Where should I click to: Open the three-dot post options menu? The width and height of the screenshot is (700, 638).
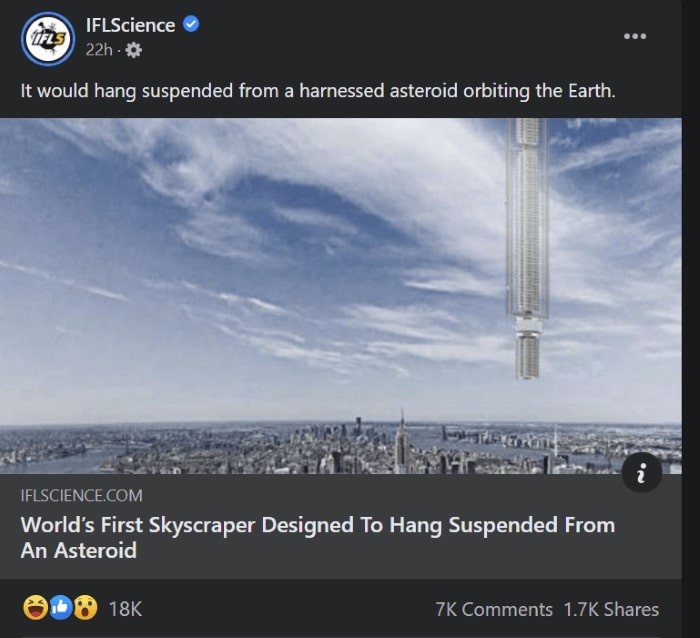click(635, 36)
